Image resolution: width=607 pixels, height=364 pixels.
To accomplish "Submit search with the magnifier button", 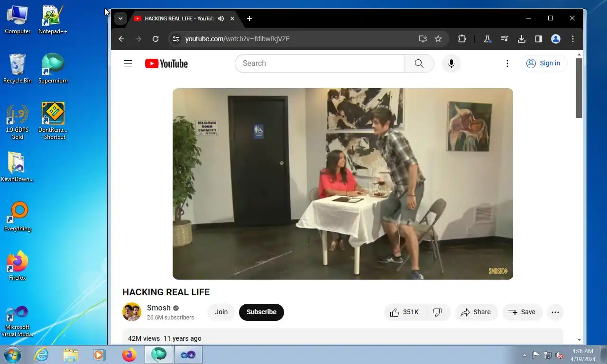I will tap(419, 64).
